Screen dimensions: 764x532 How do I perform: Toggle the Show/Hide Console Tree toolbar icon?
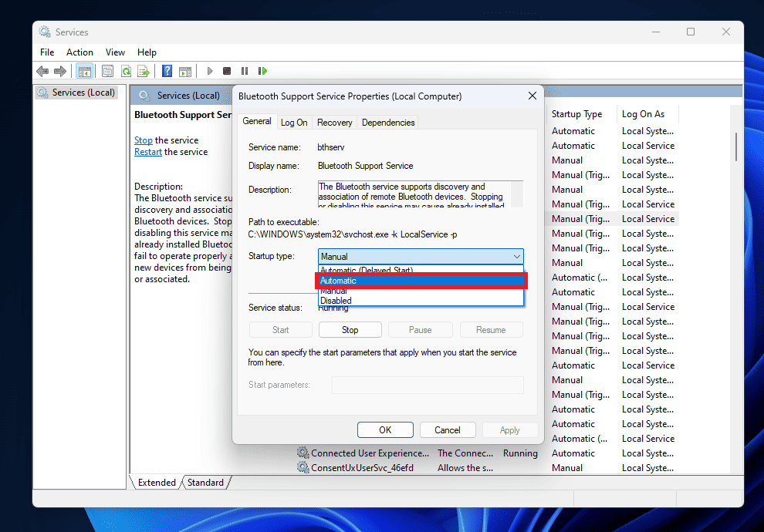pos(85,72)
